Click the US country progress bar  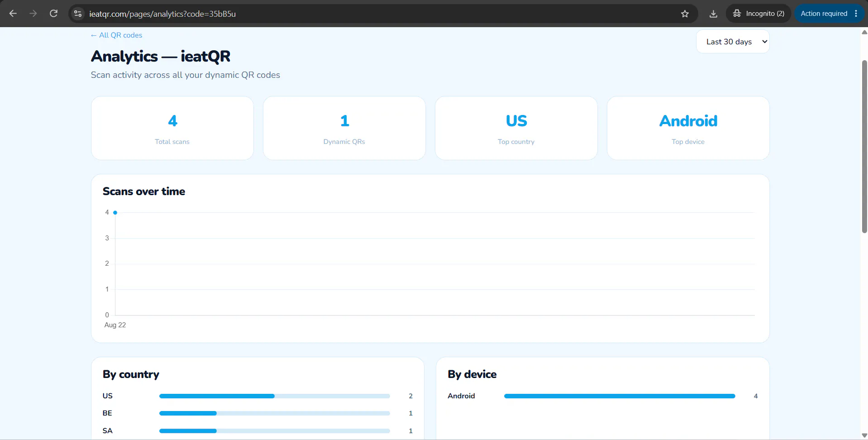tap(275, 396)
